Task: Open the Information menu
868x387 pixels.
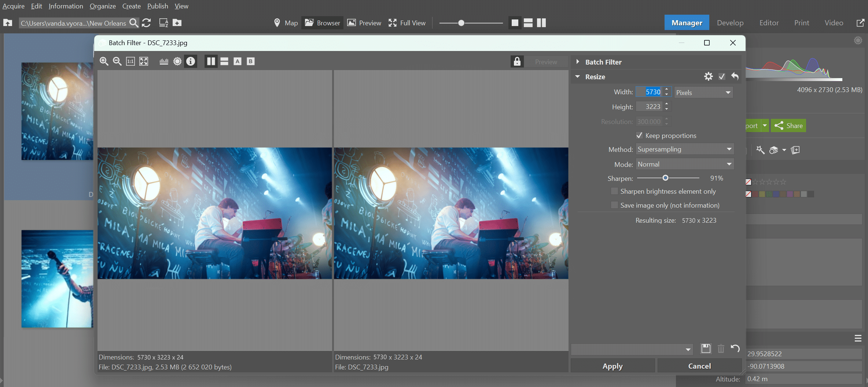Action: tap(66, 6)
